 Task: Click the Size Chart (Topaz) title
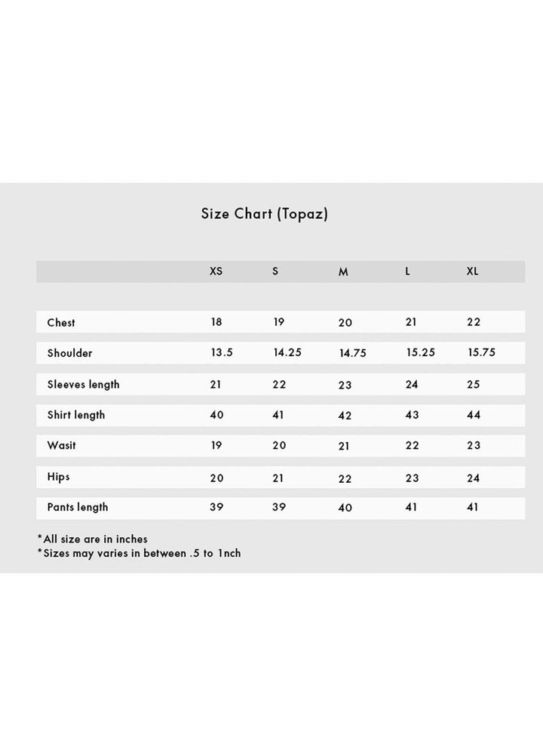coord(264,214)
